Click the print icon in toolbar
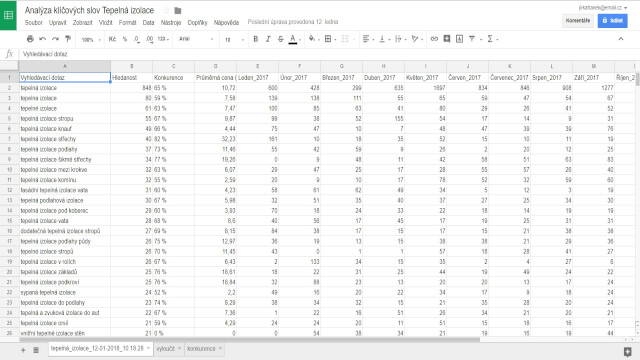The height and width of the screenshot is (360, 640). pos(30,39)
